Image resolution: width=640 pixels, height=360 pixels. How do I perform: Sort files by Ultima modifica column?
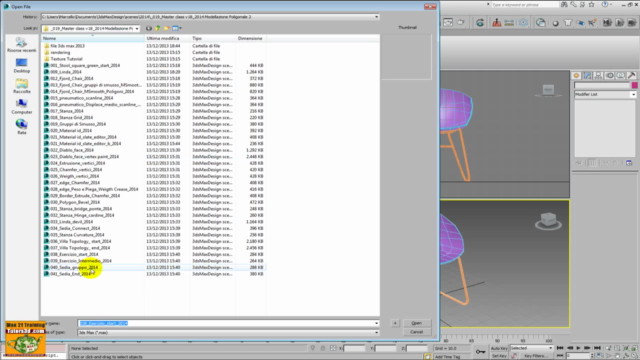[x=167, y=38]
